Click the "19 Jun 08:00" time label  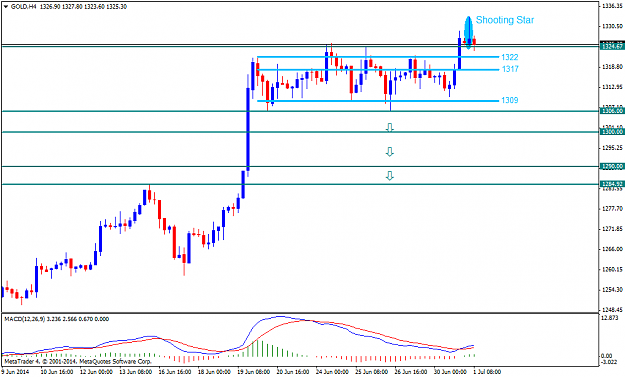(254, 372)
